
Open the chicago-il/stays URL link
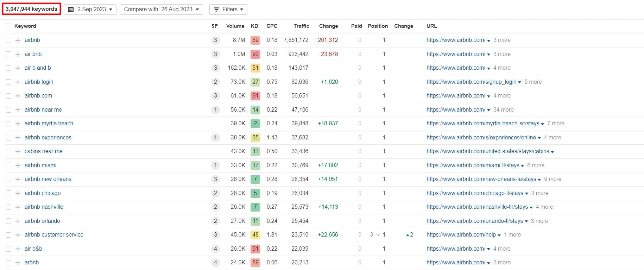[x=475, y=193]
